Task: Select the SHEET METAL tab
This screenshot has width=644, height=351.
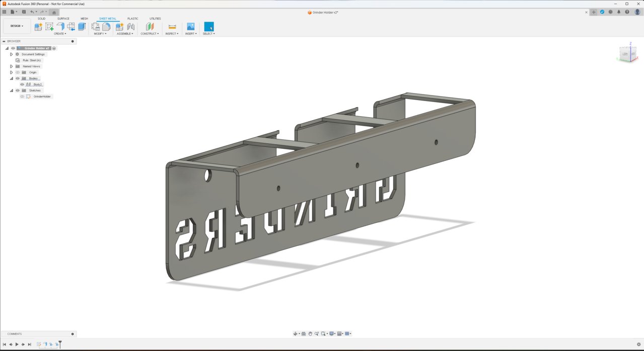Action: 108,19
